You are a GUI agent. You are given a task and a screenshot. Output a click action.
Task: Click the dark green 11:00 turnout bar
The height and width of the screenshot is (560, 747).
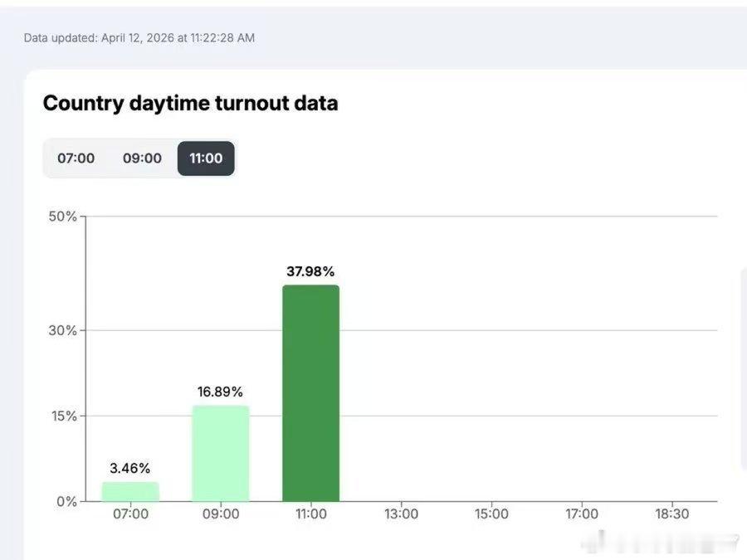pos(310,393)
